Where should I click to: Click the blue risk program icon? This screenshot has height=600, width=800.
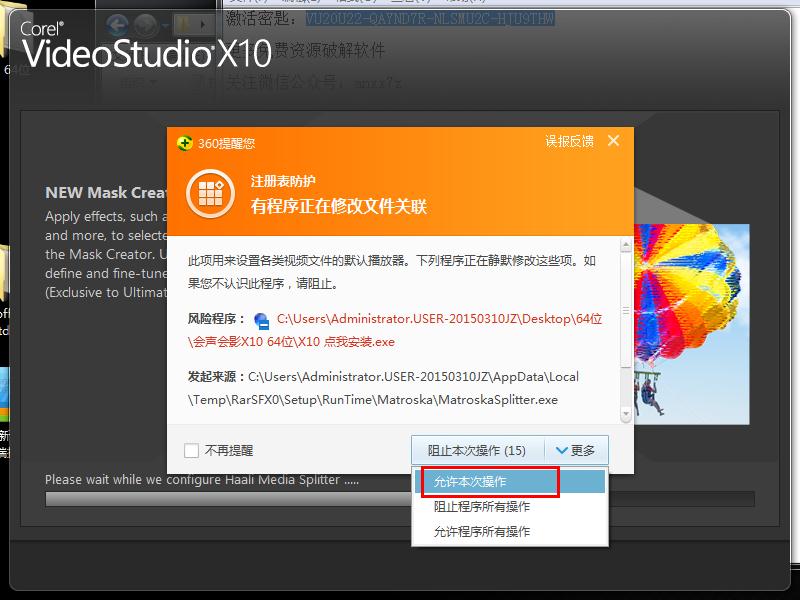tap(262, 320)
